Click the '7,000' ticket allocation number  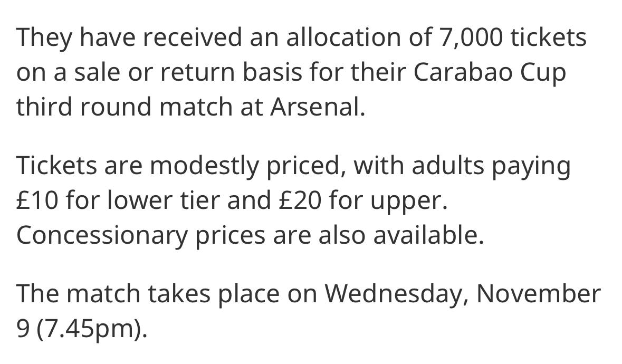coord(471,37)
